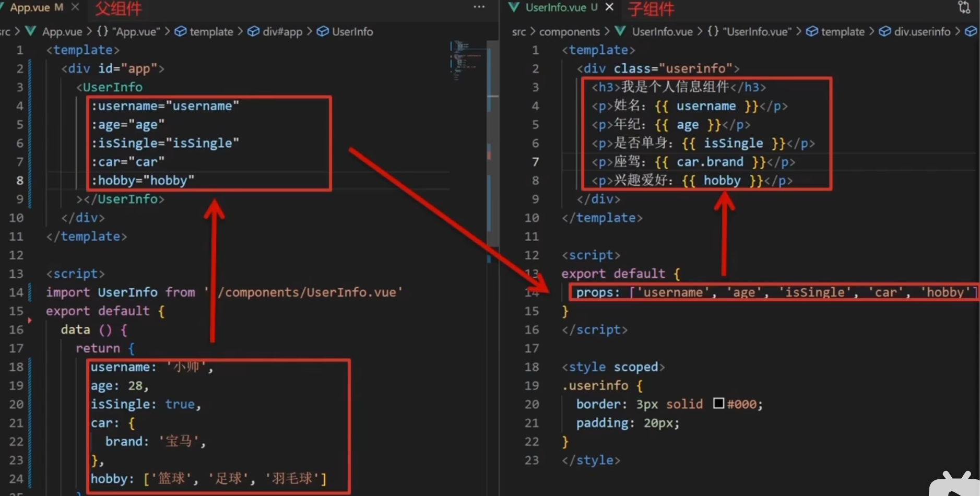Place cursor on :car="car" line

[127, 162]
